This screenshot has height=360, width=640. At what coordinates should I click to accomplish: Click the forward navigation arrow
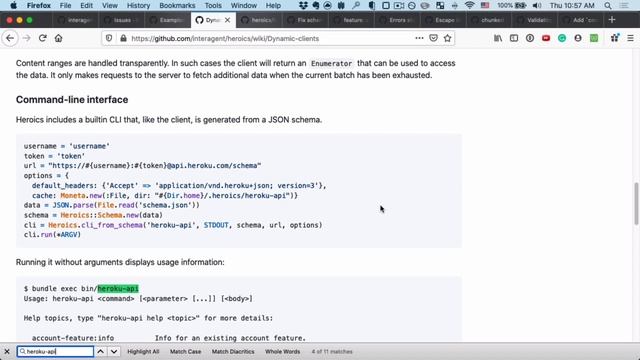point(27,38)
